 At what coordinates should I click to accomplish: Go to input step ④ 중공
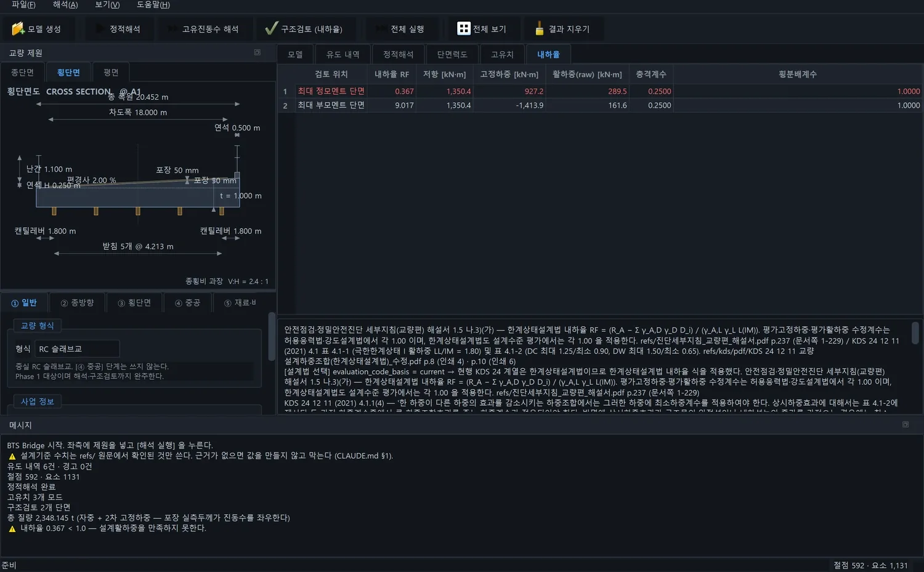pyautogui.click(x=188, y=303)
